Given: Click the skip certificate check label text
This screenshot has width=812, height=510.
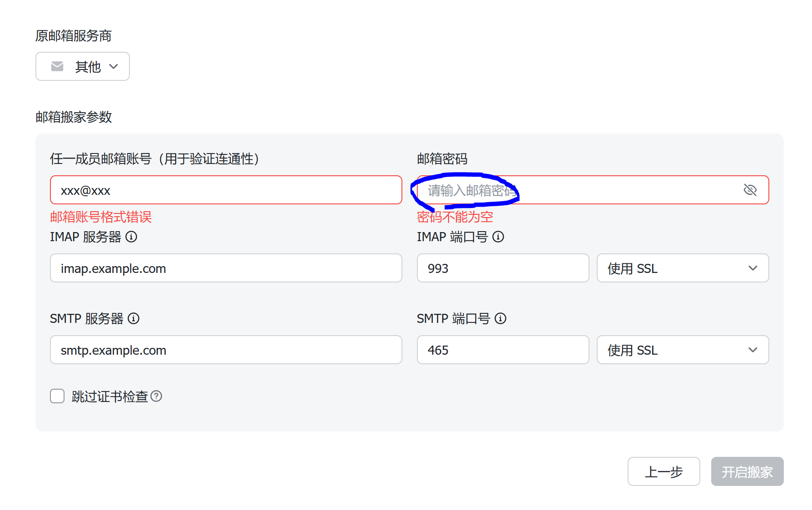Looking at the screenshot, I should [110, 396].
